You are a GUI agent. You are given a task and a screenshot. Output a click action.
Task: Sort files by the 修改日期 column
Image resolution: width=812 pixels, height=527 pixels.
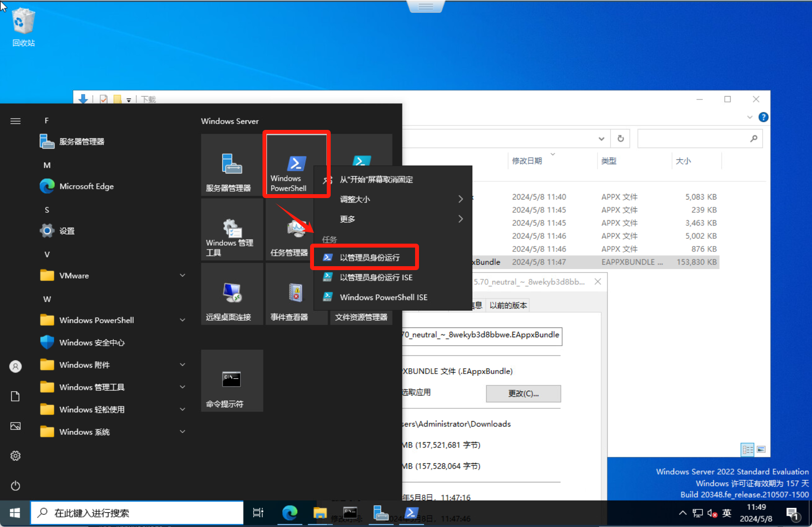[527, 161]
